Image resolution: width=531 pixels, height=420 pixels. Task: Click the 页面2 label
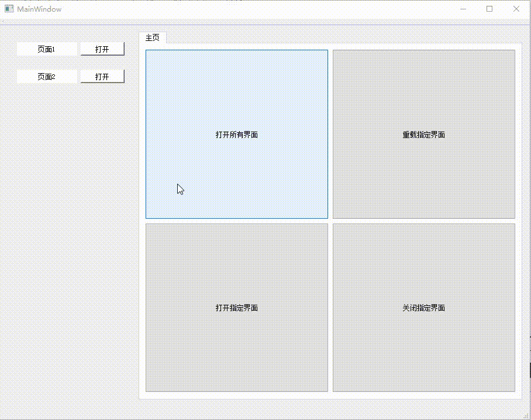coord(47,77)
